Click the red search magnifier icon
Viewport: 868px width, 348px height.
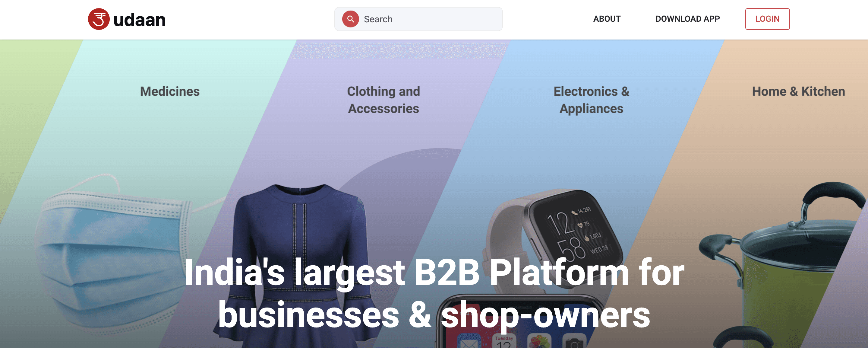(x=350, y=19)
